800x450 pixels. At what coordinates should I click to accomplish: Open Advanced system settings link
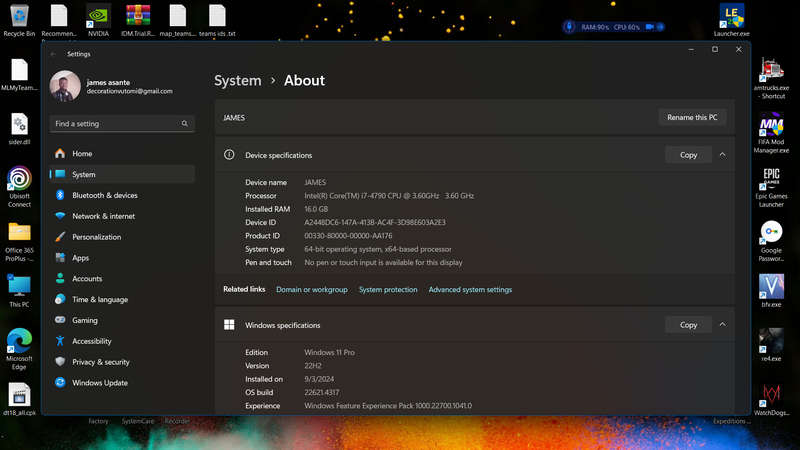click(x=470, y=289)
